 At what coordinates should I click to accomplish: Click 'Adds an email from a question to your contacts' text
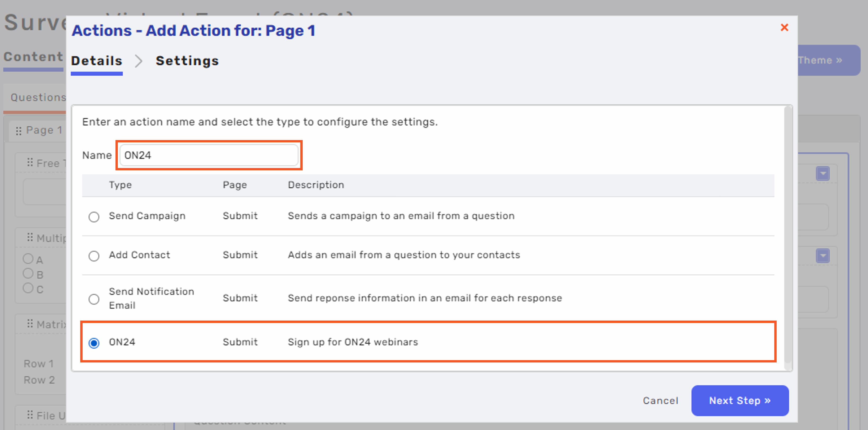[404, 255]
